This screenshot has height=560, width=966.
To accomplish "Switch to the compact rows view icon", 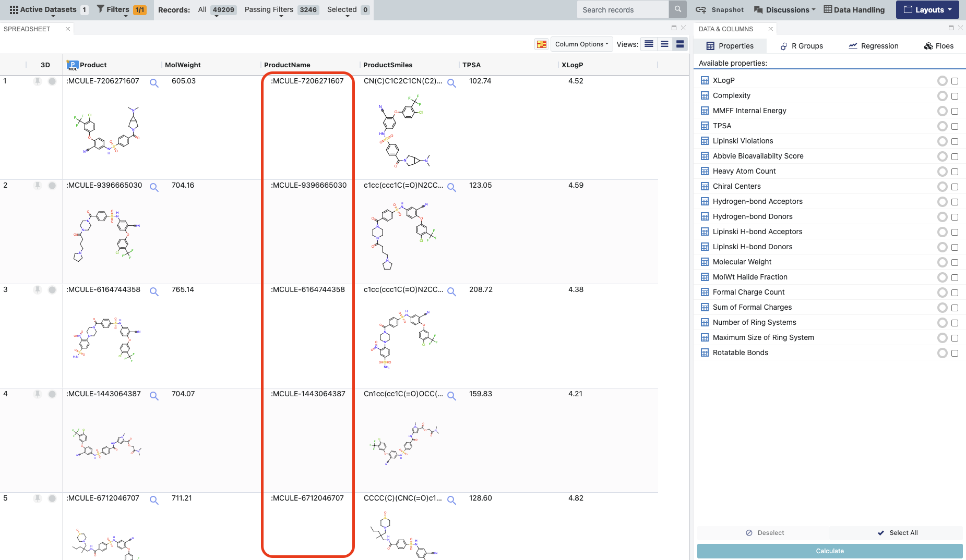I will pos(649,44).
